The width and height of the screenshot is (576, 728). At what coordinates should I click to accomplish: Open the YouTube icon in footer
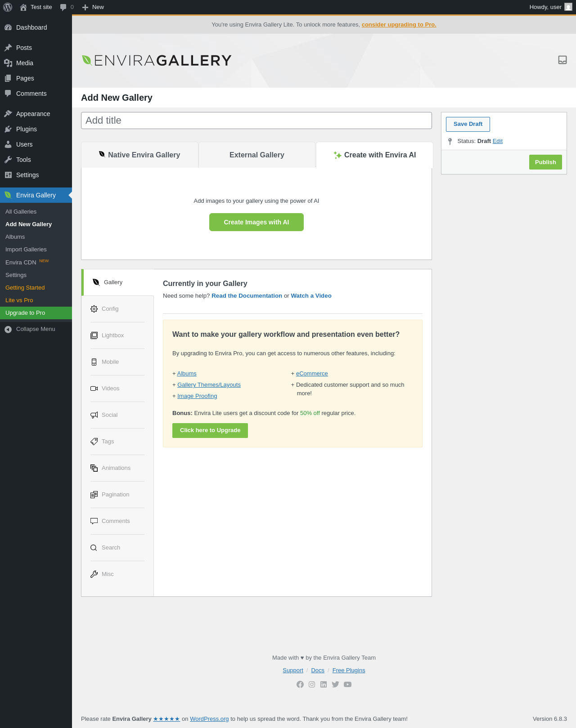tap(347, 684)
